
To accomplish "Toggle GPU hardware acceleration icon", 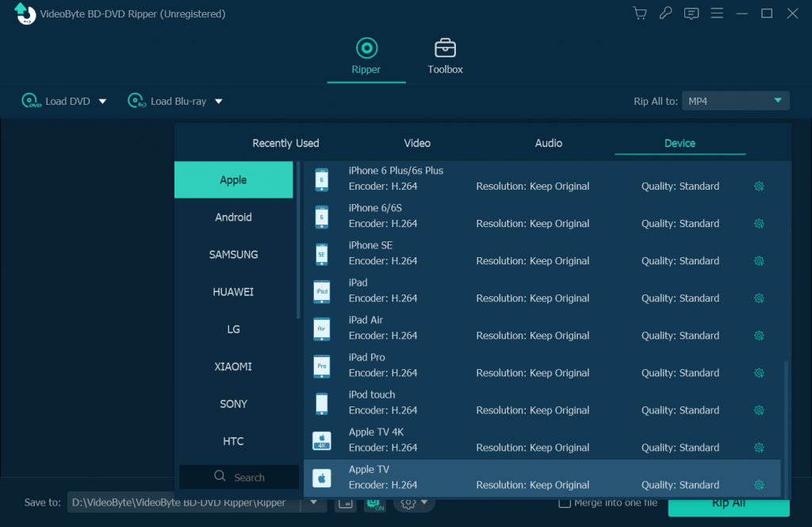I will [x=375, y=503].
